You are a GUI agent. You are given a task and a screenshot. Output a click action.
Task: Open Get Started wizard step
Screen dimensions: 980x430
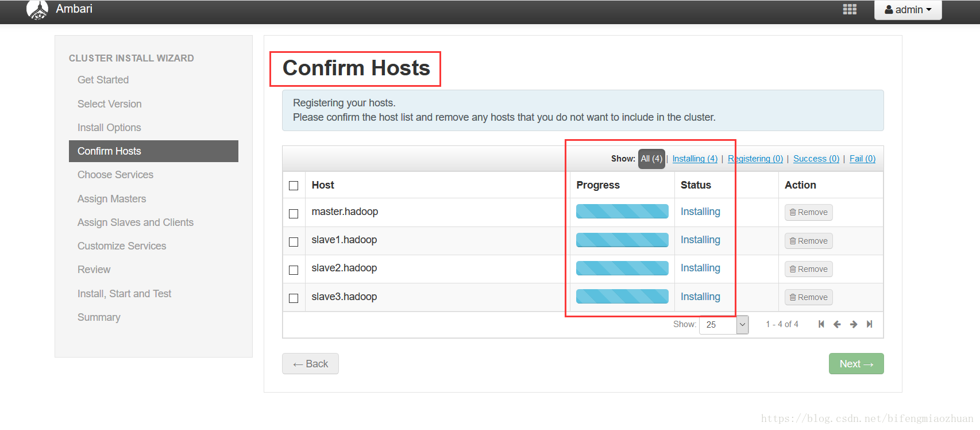[x=103, y=80]
